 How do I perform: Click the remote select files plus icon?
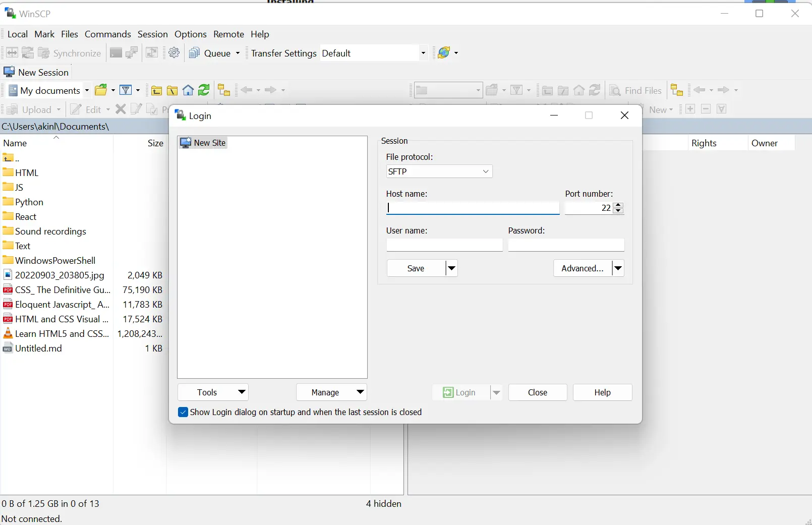coord(690,109)
